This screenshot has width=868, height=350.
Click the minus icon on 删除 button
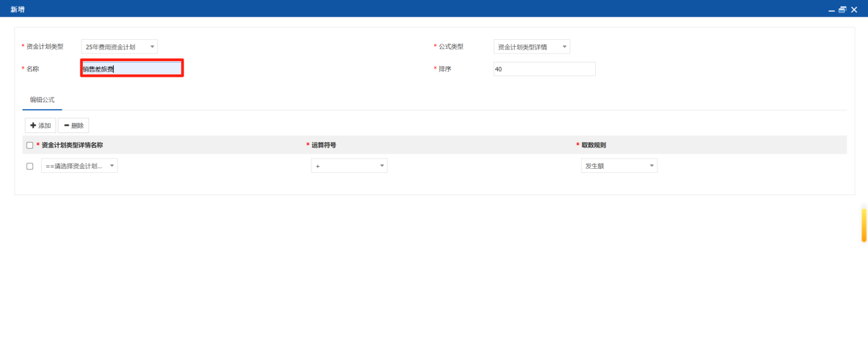point(67,126)
